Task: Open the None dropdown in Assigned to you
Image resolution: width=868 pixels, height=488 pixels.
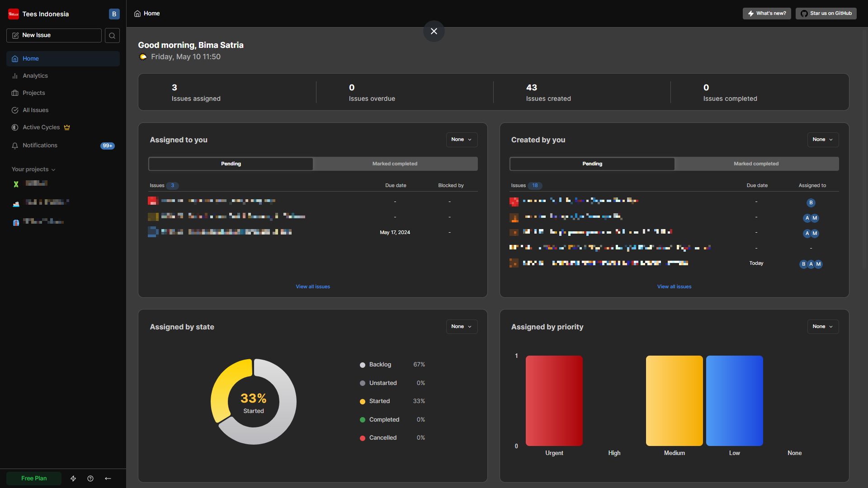Action: click(461, 140)
